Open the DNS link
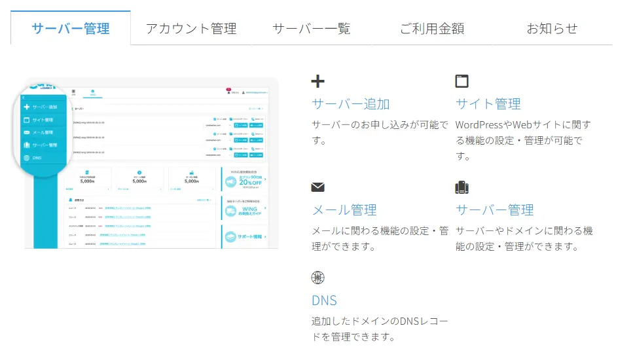 [x=324, y=300]
